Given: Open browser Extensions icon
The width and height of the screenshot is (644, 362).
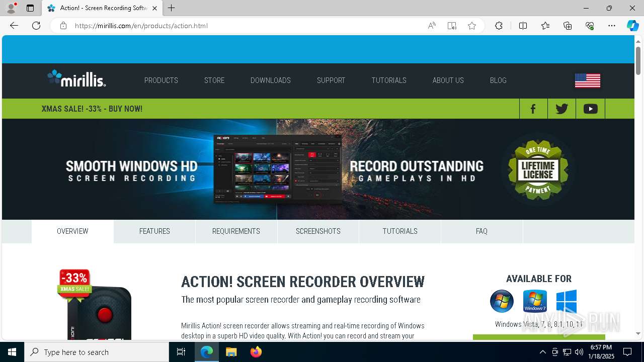Looking at the screenshot, I should pos(499,26).
